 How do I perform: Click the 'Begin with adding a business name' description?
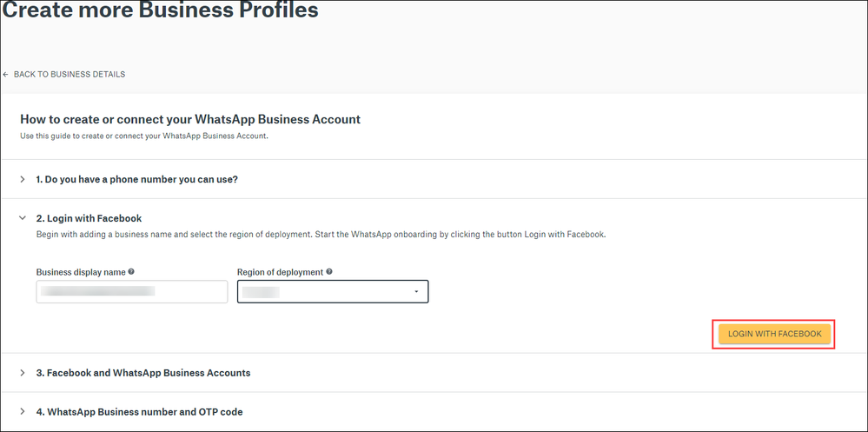pos(321,235)
